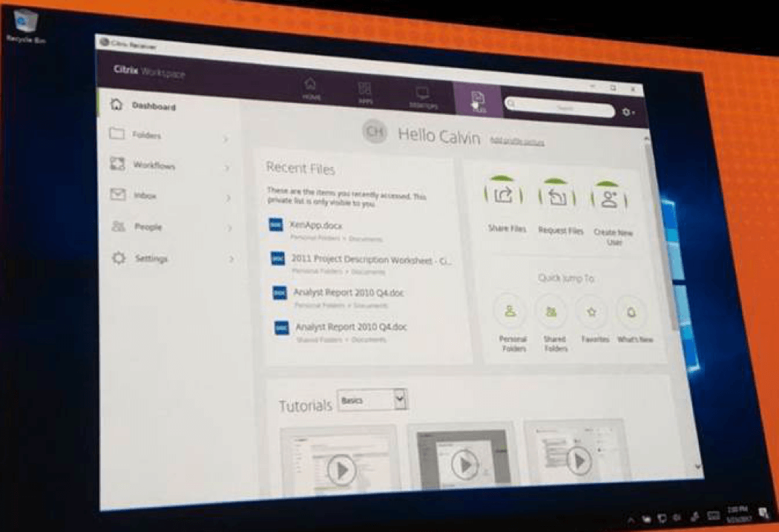Click the Request Files icon
Image resolution: width=779 pixels, height=532 pixels.
(x=557, y=197)
